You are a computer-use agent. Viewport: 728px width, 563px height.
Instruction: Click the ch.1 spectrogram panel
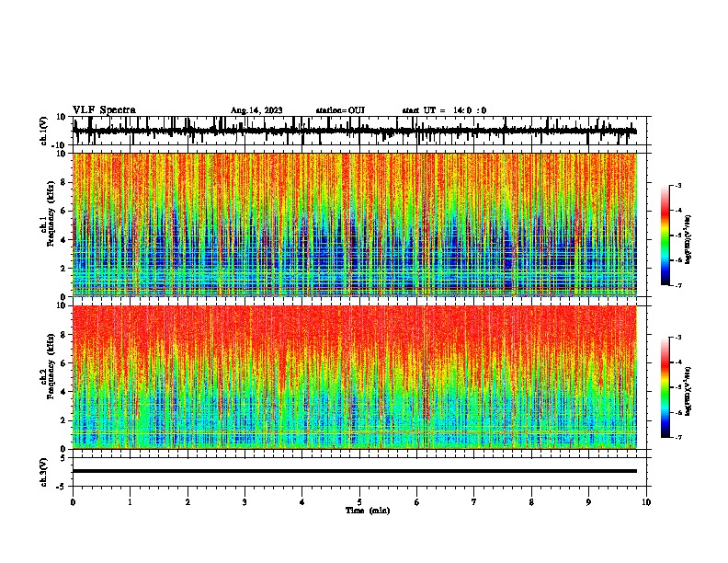tap(355, 224)
